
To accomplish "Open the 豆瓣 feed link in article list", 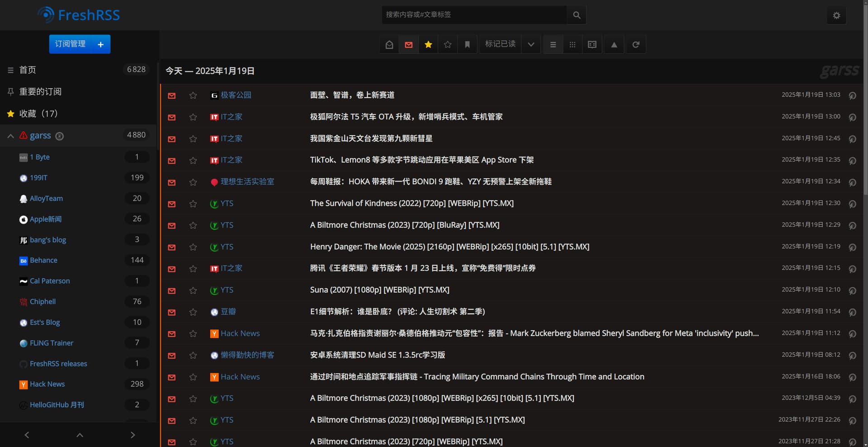I will 228,312.
